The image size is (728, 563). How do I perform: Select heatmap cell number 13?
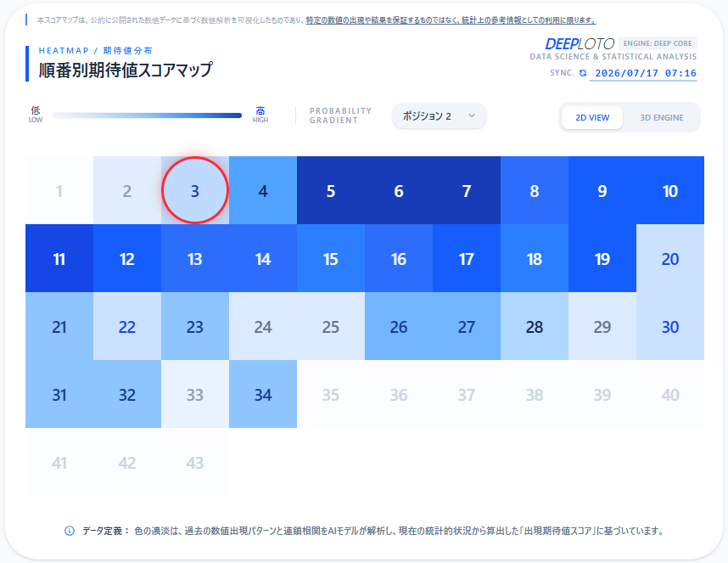pos(195,258)
